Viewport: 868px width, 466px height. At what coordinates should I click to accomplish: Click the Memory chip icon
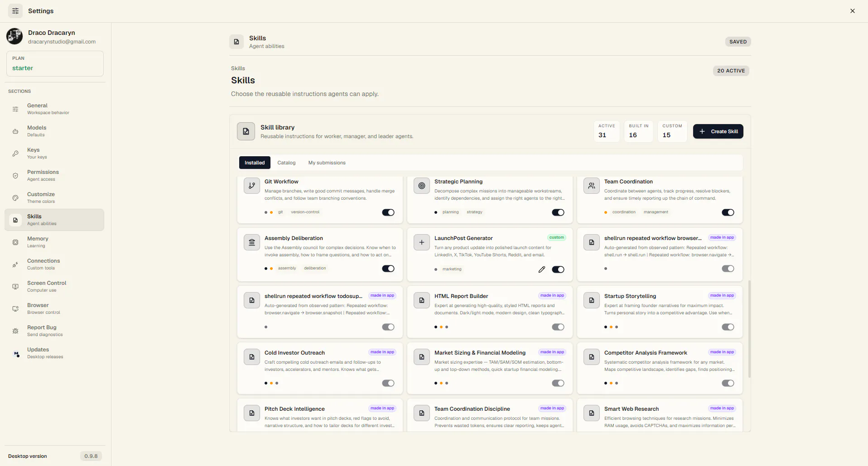pos(15,242)
